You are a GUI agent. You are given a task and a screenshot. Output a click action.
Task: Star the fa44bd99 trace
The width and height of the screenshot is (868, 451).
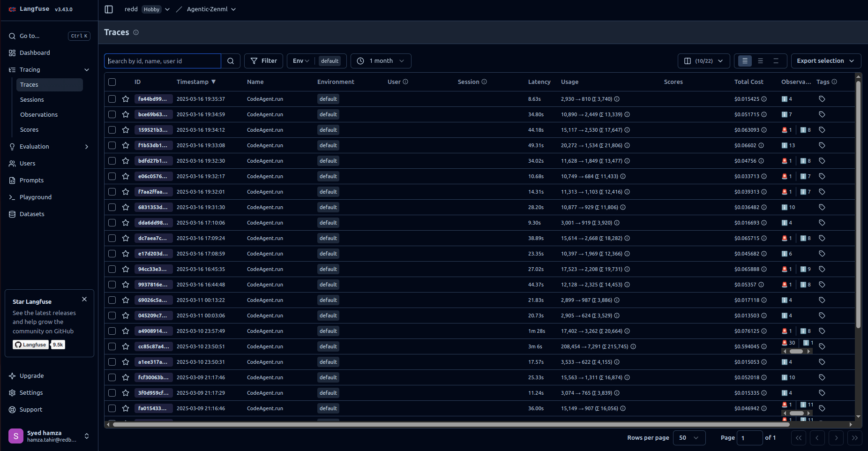pyautogui.click(x=126, y=99)
